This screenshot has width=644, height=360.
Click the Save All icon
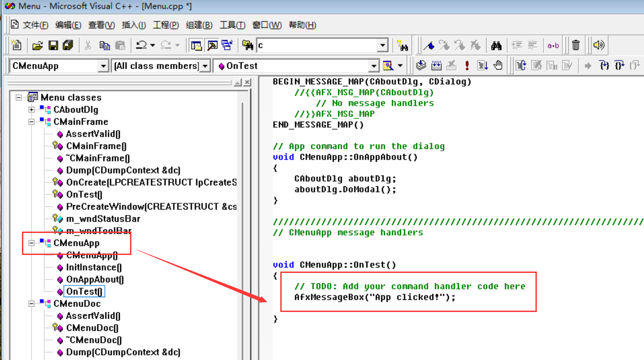[68, 45]
